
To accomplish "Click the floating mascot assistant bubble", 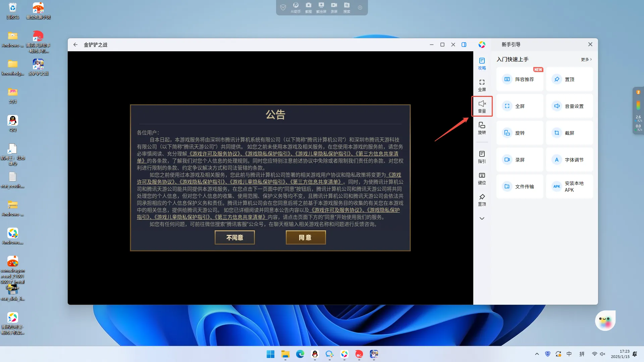I will [605, 320].
